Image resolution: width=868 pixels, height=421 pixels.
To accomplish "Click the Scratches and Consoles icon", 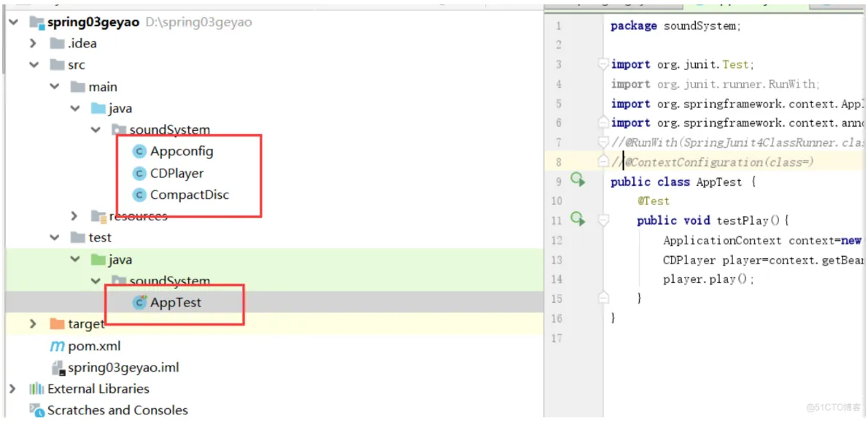I will (36, 411).
